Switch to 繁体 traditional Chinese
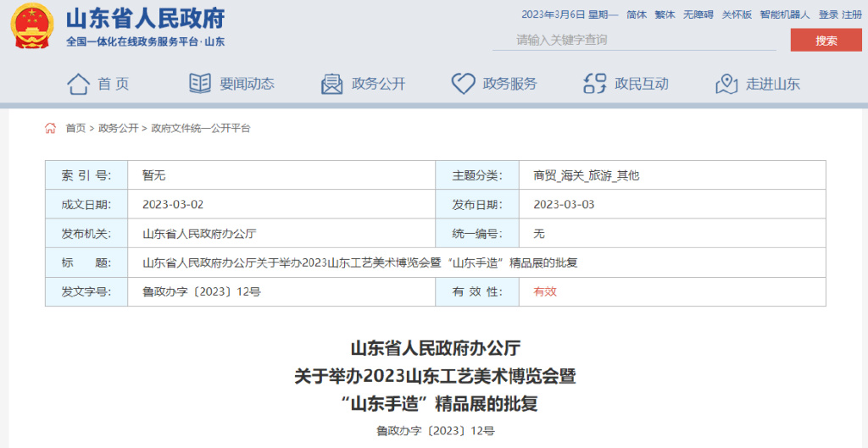 point(665,14)
